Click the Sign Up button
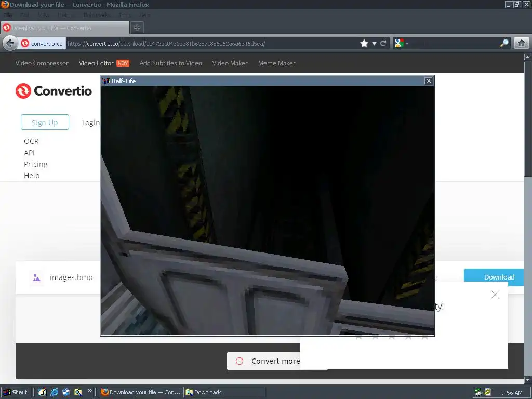 (45, 122)
